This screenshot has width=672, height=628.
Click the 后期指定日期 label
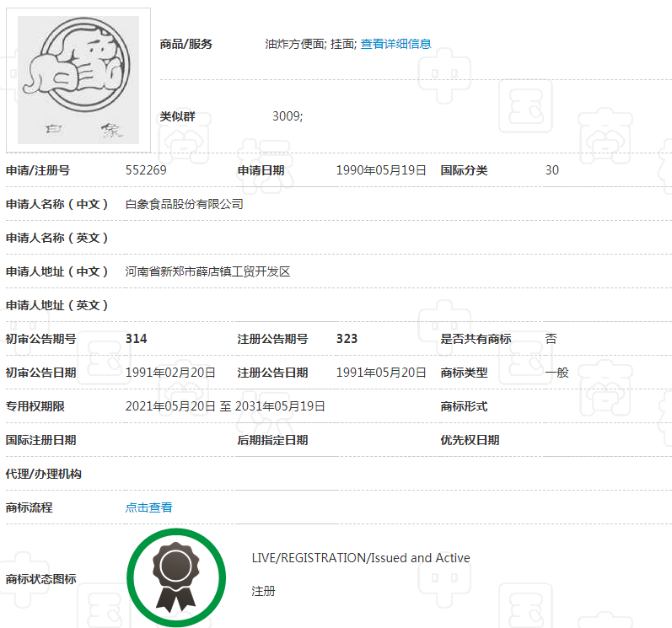tap(272, 440)
